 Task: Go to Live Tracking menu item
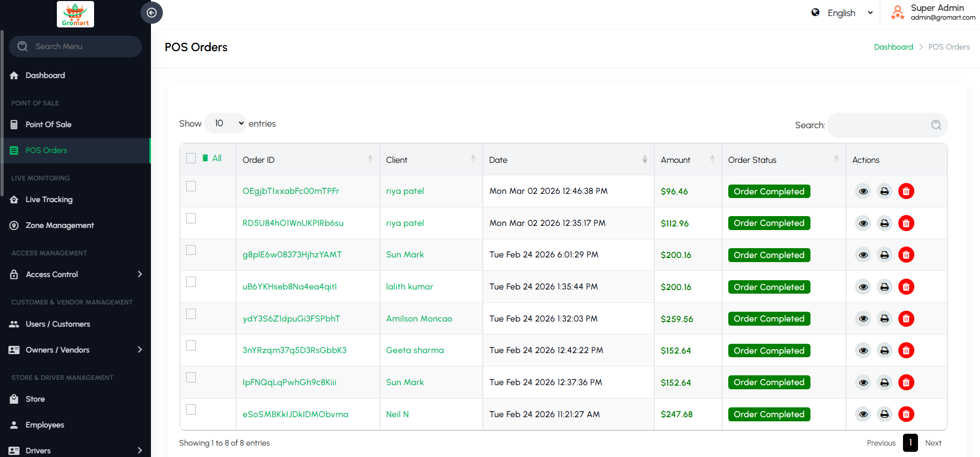point(49,200)
